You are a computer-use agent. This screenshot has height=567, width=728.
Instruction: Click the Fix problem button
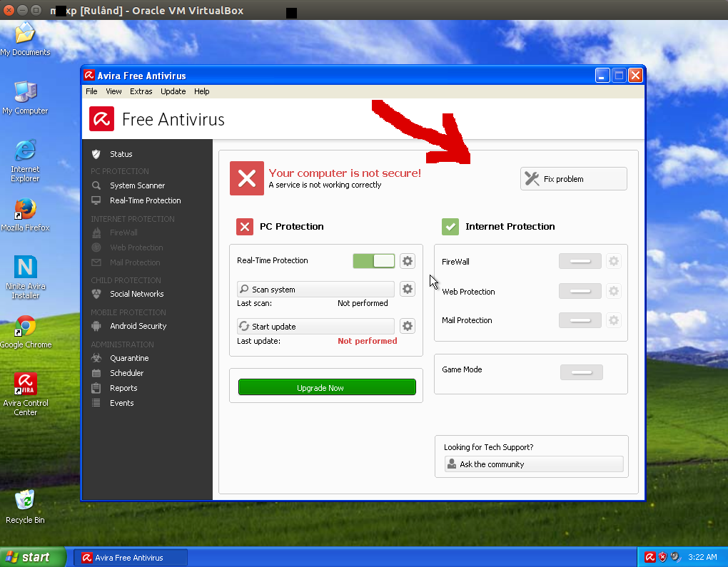[573, 178]
